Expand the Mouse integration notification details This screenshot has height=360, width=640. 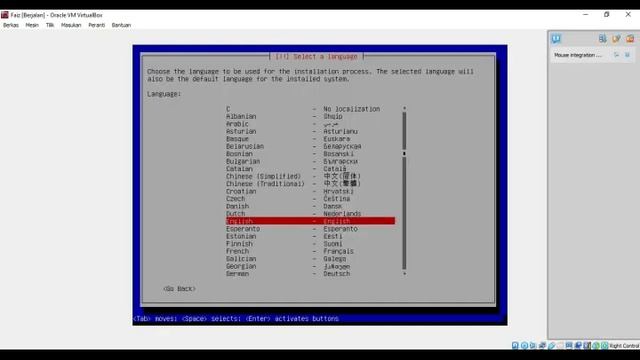pyautogui.click(x=616, y=55)
